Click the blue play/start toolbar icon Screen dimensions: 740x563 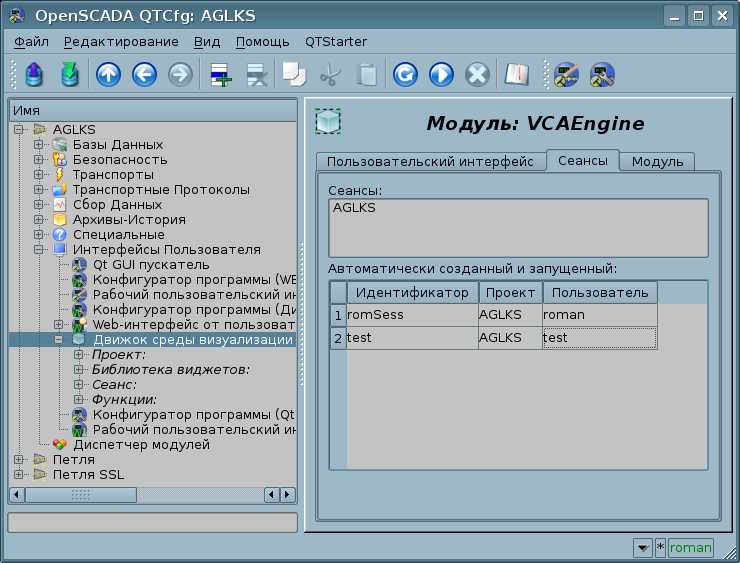click(x=441, y=75)
